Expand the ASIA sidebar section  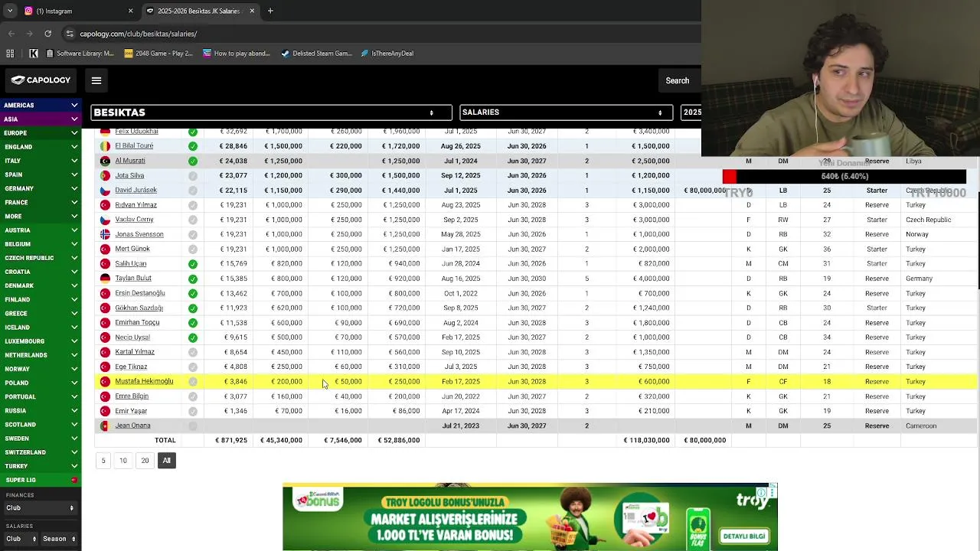tap(41, 119)
